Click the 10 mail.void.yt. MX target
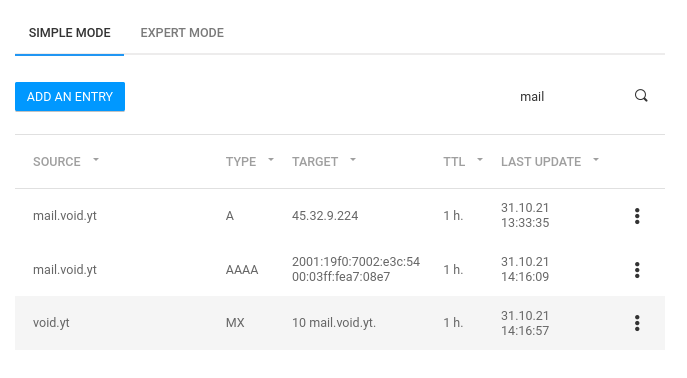687x378 pixels. coord(334,323)
